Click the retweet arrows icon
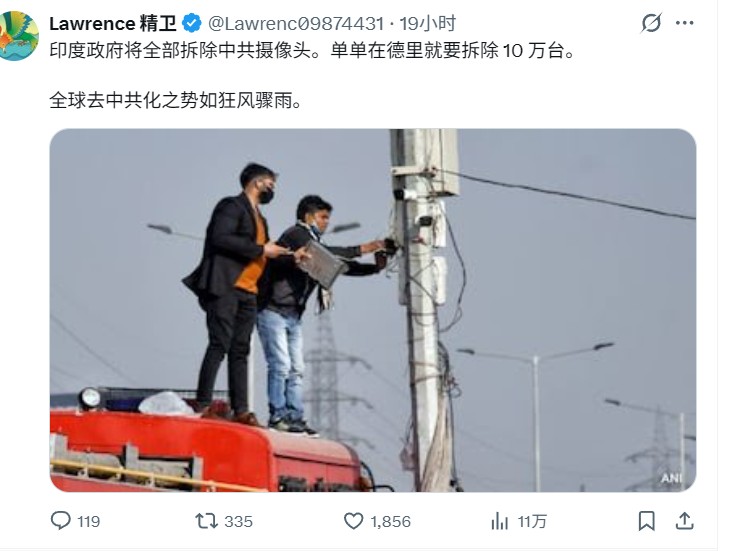This screenshot has height=551, width=730. (x=206, y=521)
